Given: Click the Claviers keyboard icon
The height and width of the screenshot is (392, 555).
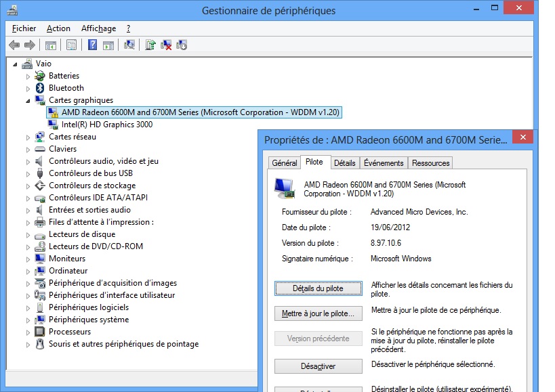Looking at the screenshot, I should click(40, 149).
